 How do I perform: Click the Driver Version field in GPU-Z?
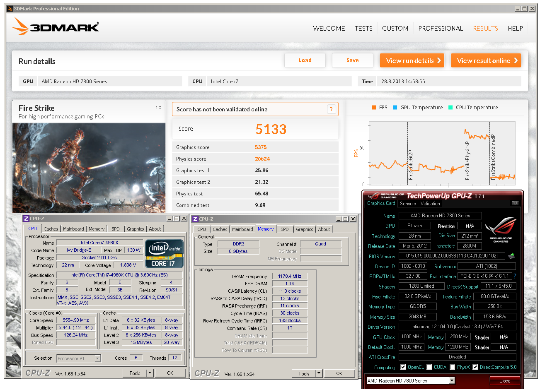(457, 327)
